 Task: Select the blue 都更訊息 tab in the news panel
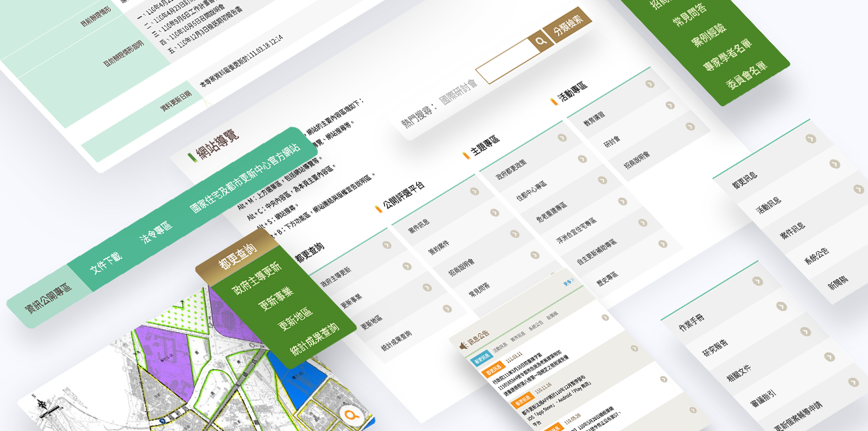(481, 357)
